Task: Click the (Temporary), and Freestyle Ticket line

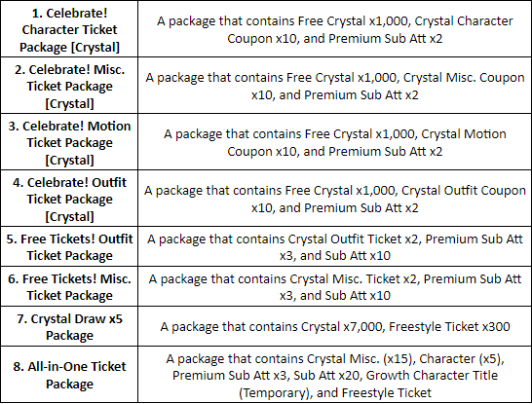Action: 335,393
